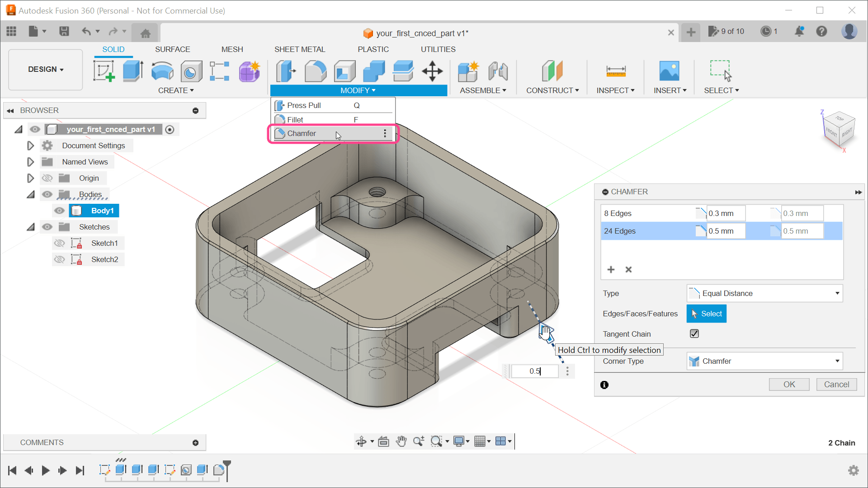Click the OK button to confirm
The image size is (868, 488).
click(x=789, y=385)
